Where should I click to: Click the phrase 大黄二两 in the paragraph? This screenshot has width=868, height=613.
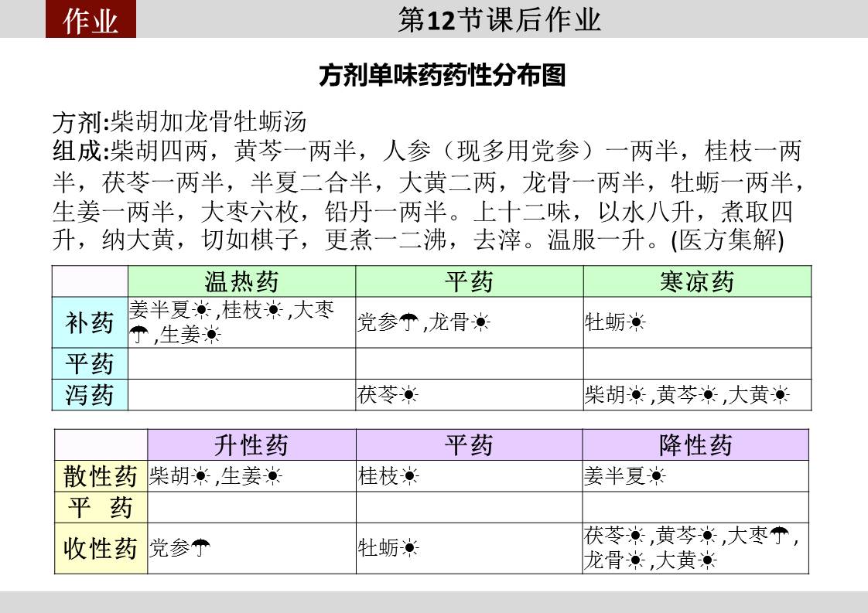tap(447, 182)
